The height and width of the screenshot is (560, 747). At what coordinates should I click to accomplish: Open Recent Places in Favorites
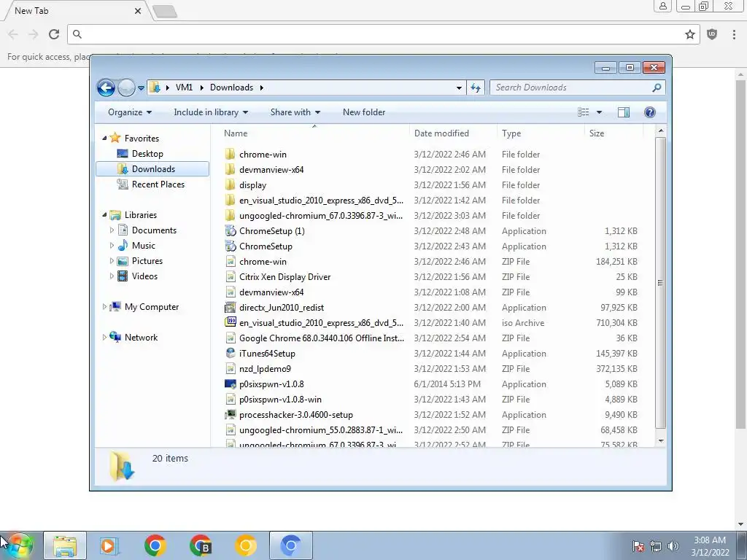pyautogui.click(x=158, y=184)
